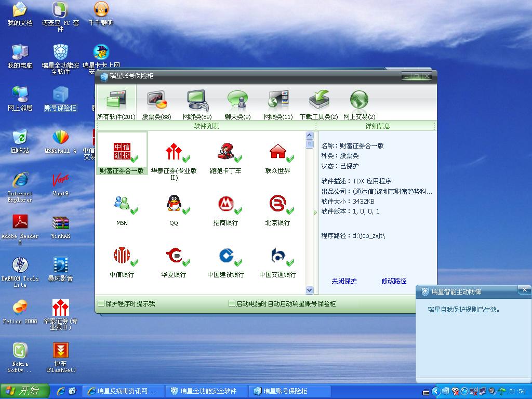Click the 关闭保护 link
The image size is (532, 399).
coord(344,281)
